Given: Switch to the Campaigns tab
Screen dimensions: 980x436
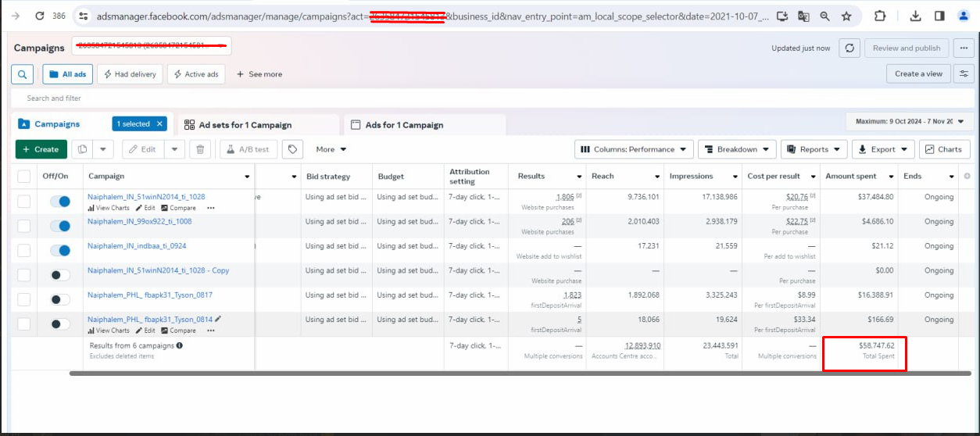Looking at the screenshot, I should tap(56, 124).
